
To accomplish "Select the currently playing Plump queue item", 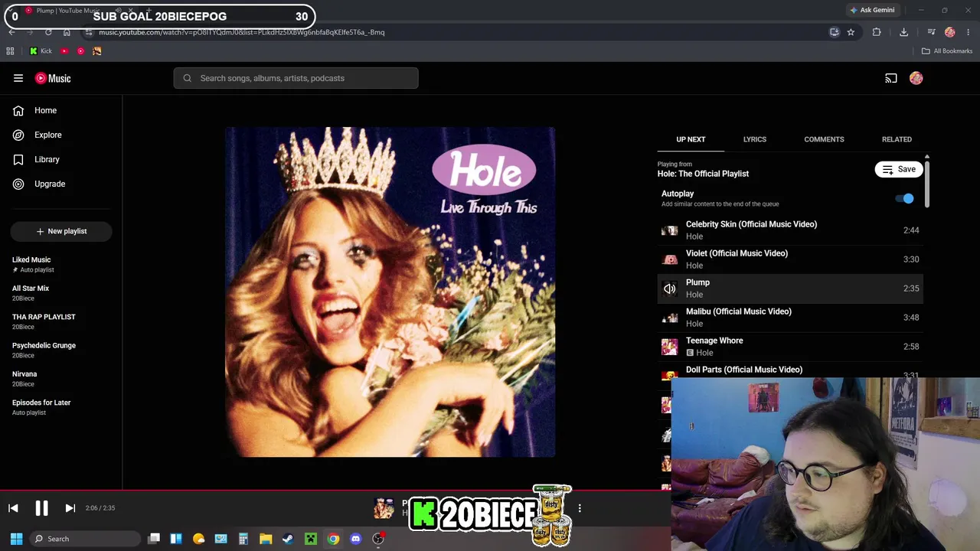I will coord(790,289).
